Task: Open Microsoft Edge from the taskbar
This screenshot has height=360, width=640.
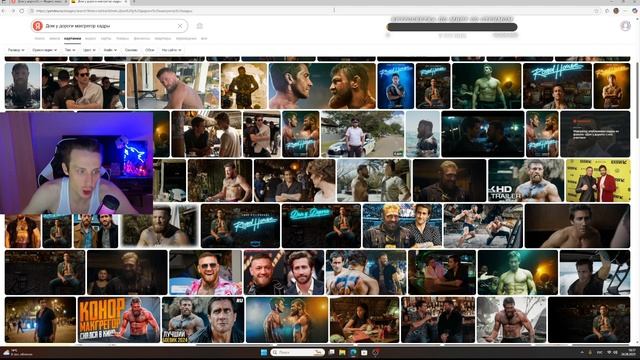Action: pyautogui.click(x=353, y=352)
